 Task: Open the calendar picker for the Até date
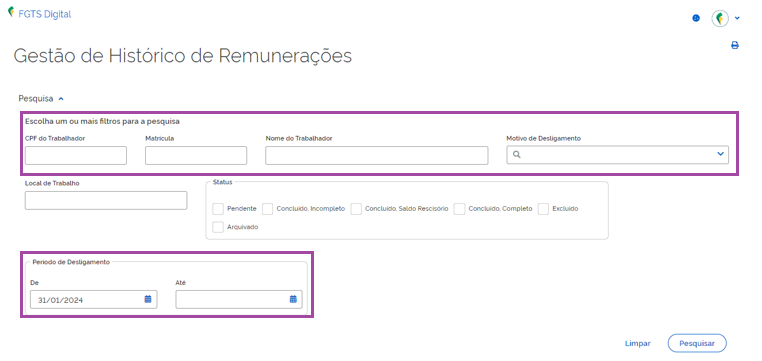(x=293, y=299)
